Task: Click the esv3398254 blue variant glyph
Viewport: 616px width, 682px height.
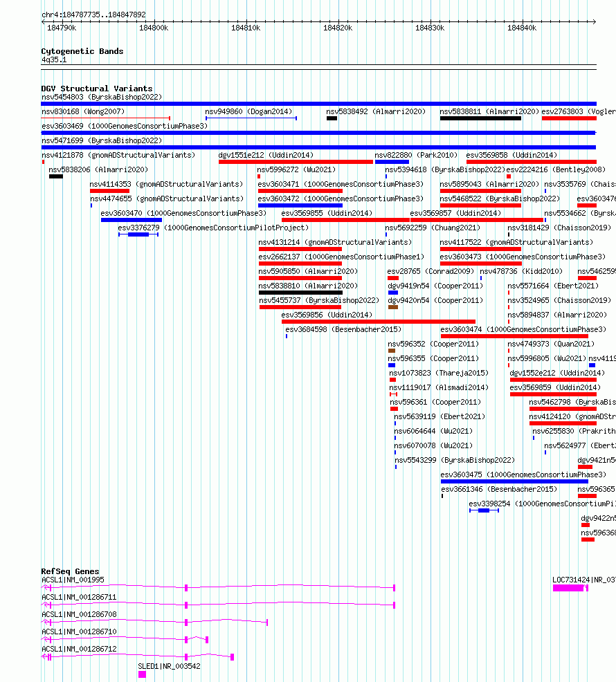Action: pos(484,510)
